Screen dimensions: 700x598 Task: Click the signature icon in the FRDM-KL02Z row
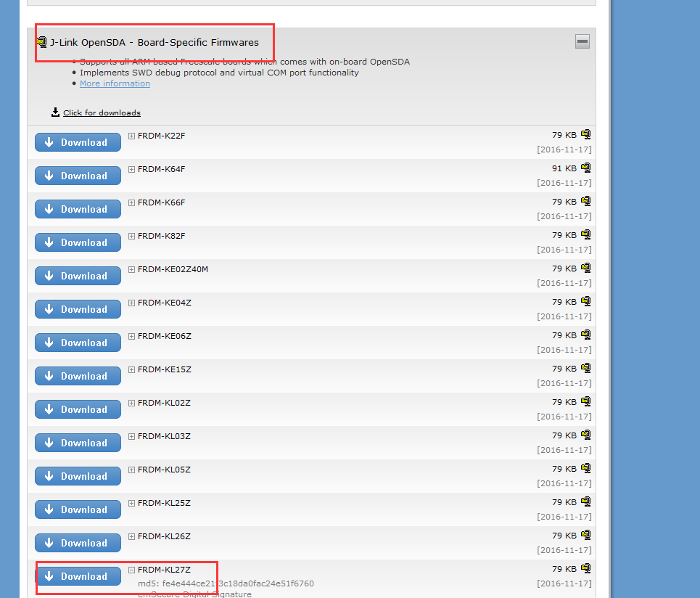click(585, 401)
